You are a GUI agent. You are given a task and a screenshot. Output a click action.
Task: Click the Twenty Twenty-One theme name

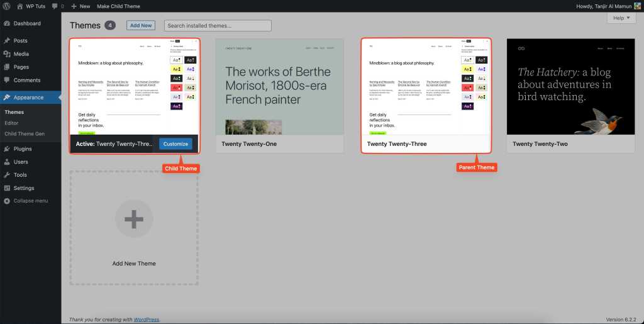coord(249,144)
